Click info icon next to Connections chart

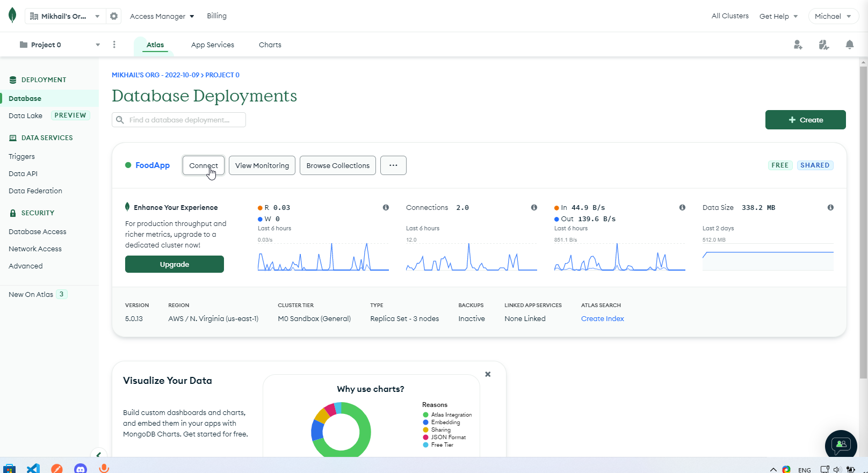point(534,208)
